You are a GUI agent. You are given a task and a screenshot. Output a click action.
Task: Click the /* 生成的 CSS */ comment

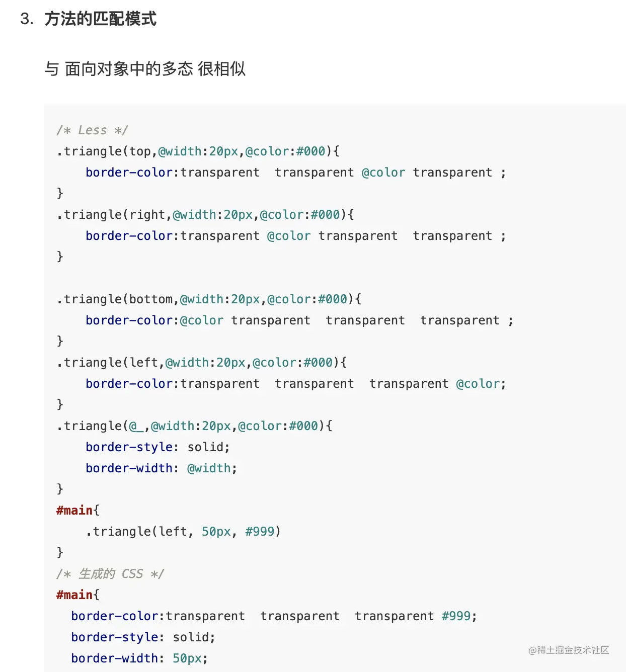(110, 574)
